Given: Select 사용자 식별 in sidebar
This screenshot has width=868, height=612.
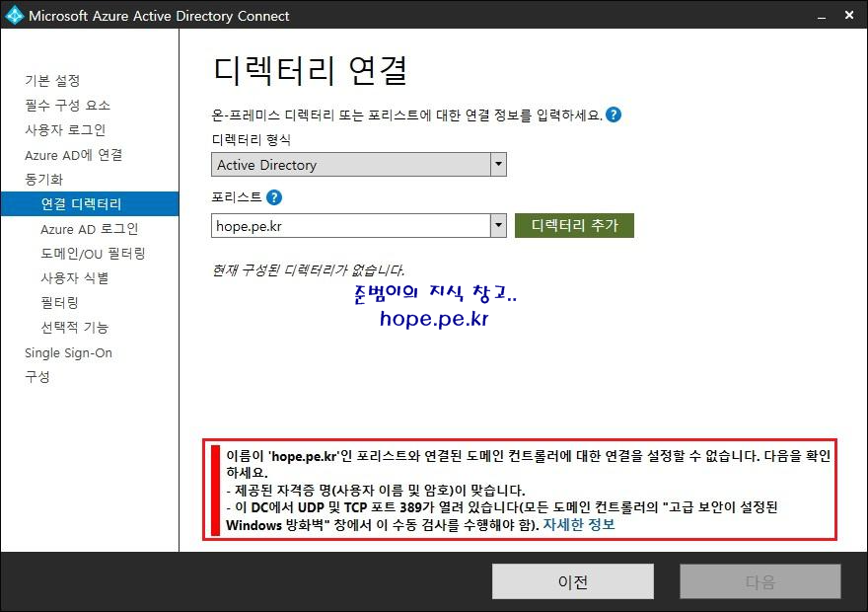Looking at the screenshot, I should pyautogui.click(x=75, y=277).
